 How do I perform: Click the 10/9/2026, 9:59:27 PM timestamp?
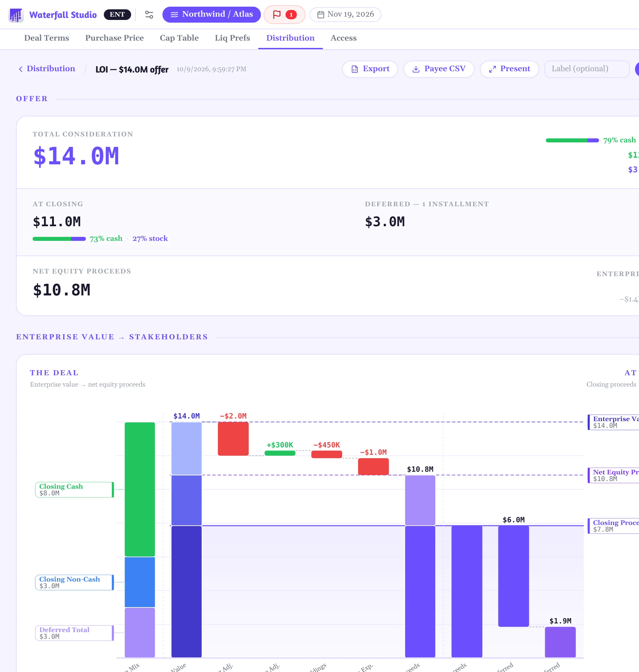coord(211,69)
